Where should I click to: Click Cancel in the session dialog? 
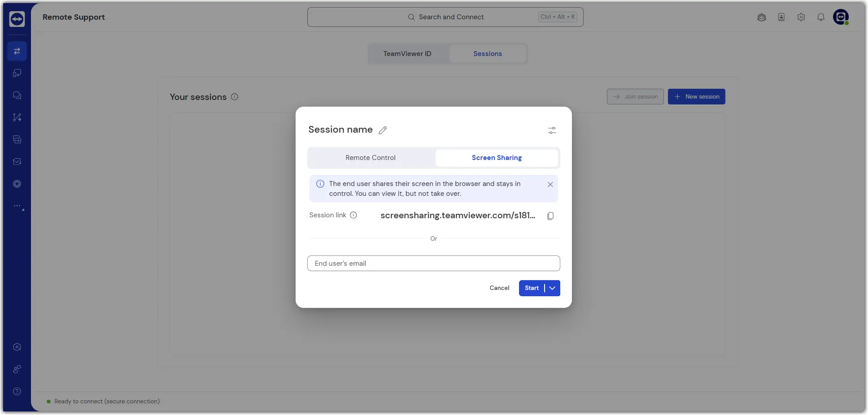(x=499, y=288)
